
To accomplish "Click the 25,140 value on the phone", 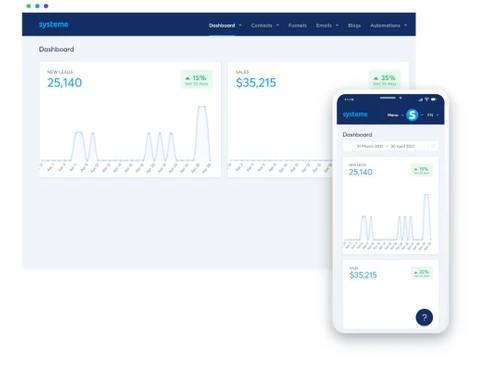I will [x=360, y=172].
